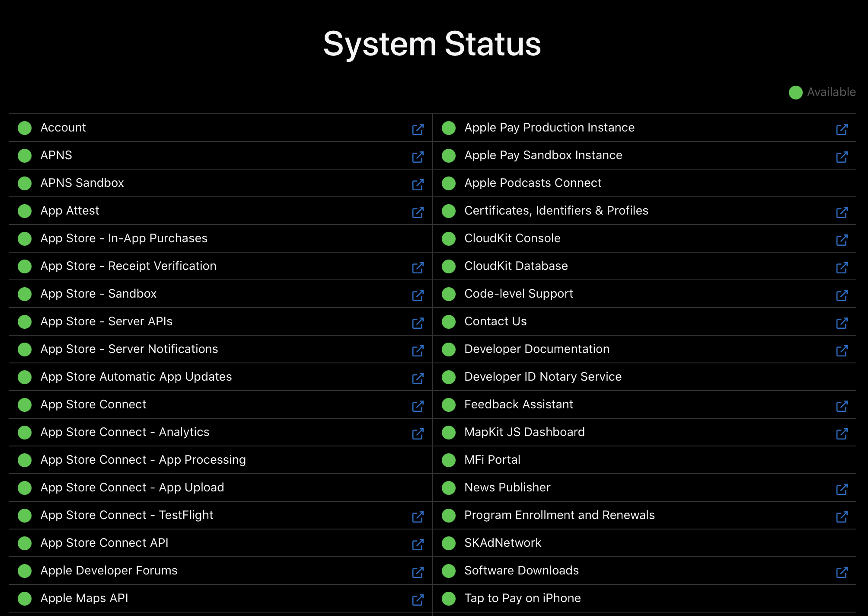868x616 pixels.
Task: Click green status dot for Apple Podcasts Connect
Action: [449, 183]
